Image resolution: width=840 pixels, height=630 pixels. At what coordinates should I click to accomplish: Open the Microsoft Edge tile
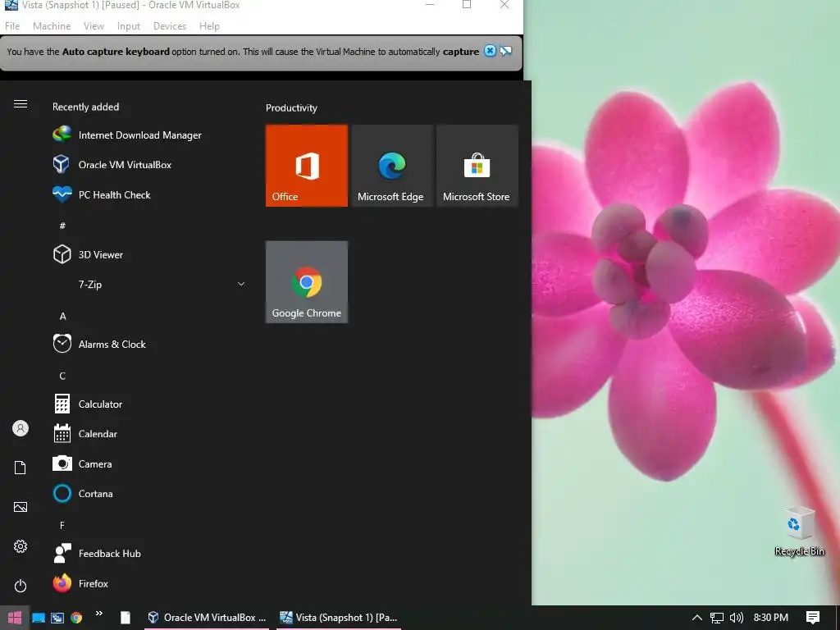391,166
